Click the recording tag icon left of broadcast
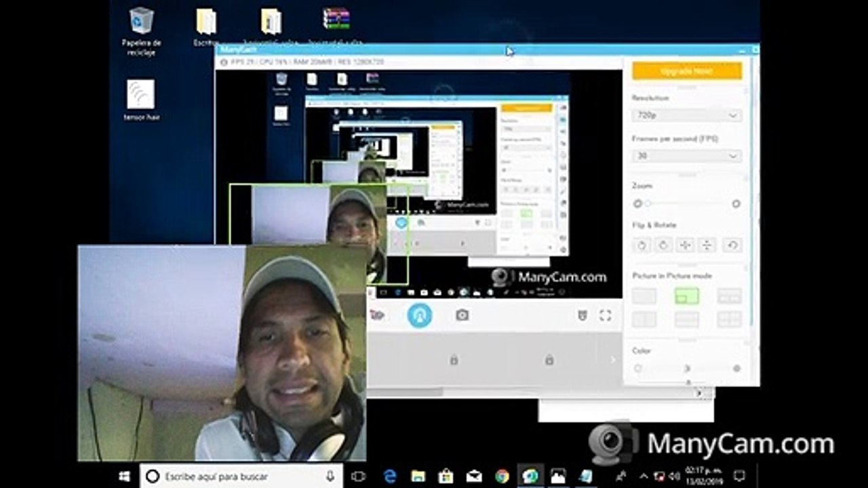The height and width of the screenshot is (488, 868). tap(377, 315)
